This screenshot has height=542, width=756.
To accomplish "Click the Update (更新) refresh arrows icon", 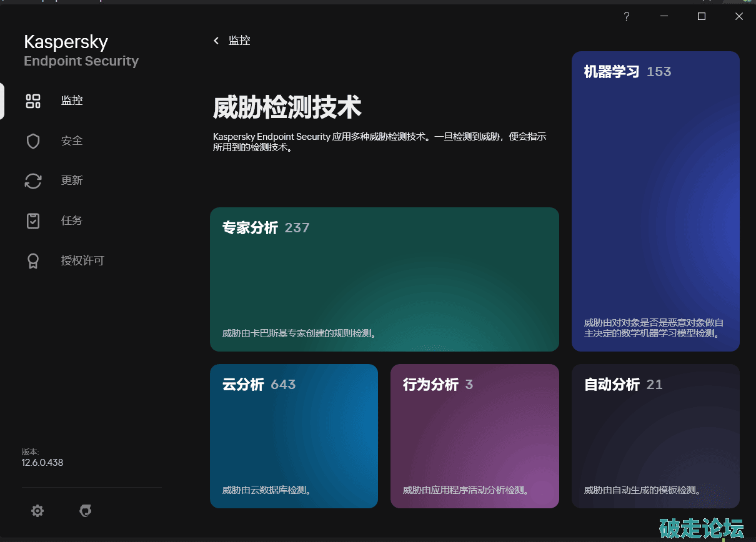I will (33, 181).
